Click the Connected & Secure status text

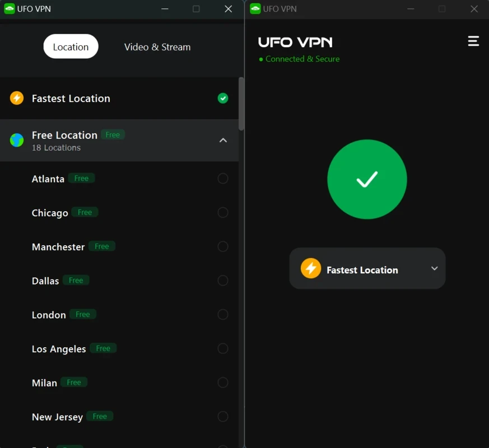coord(302,59)
